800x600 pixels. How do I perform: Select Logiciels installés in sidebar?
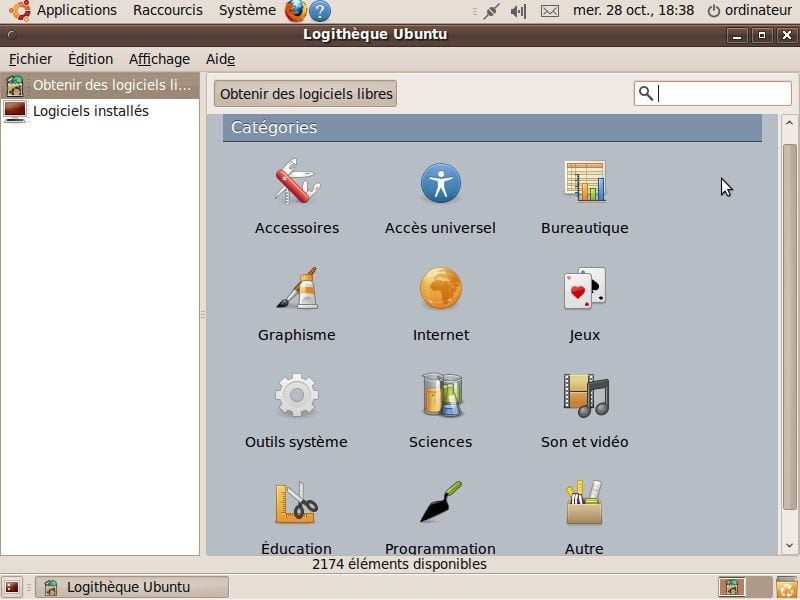[x=100, y=111]
